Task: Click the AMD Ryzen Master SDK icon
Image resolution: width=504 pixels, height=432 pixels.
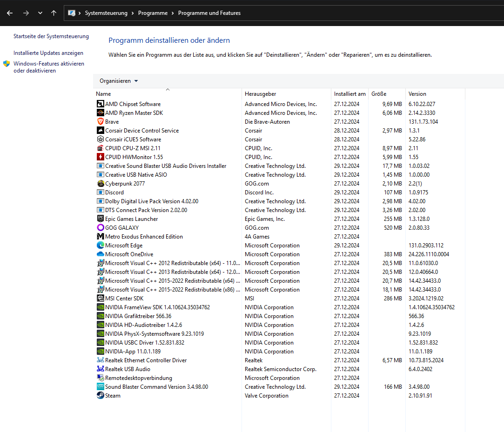Action: 100,113
